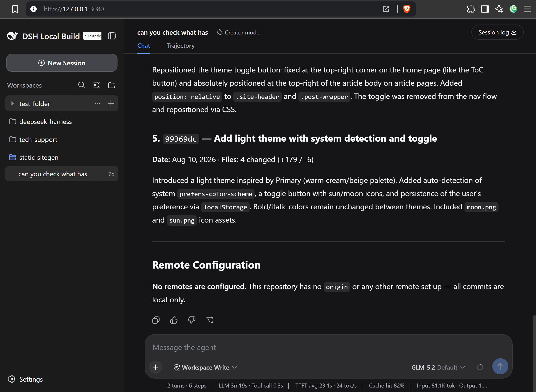Image resolution: width=536 pixels, height=392 pixels.
Task: Click the position: relative code snippet
Action: click(x=187, y=97)
